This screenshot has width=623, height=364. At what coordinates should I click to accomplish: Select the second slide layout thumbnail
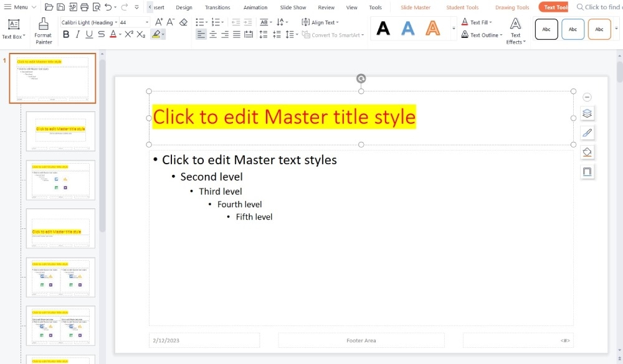click(60, 131)
